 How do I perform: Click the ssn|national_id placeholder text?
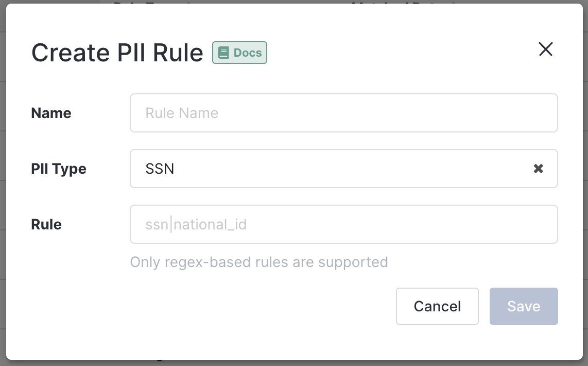click(x=196, y=224)
